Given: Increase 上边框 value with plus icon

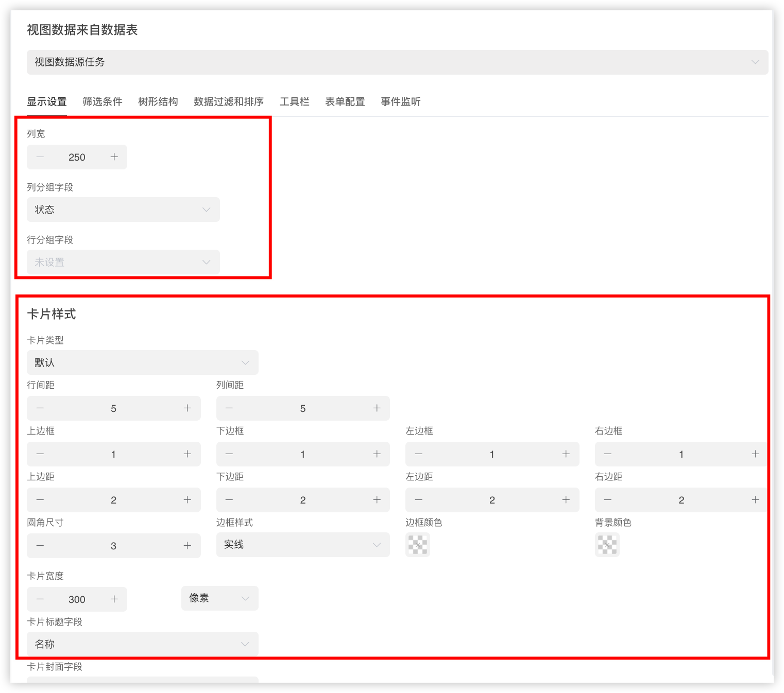Looking at the screenshot, I should 188,454.
